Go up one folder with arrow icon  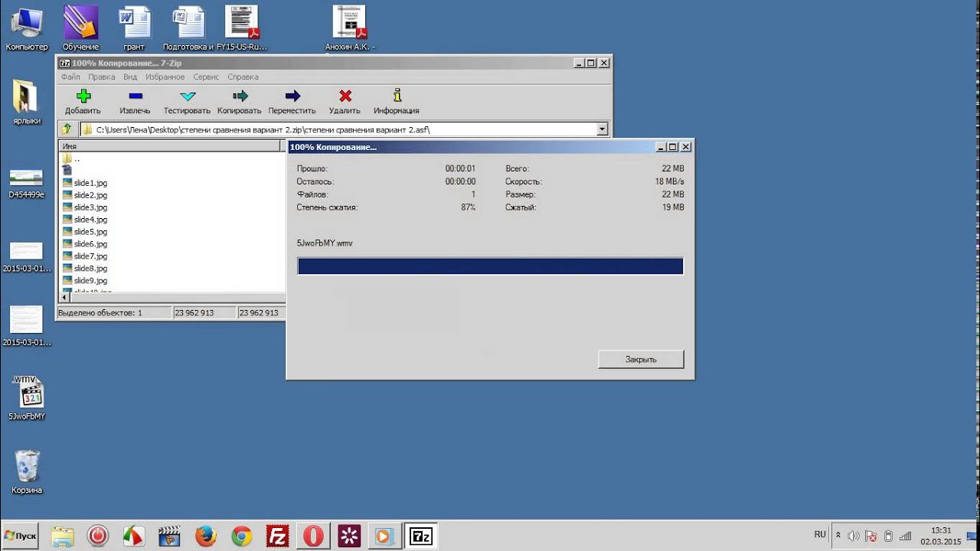67,129
